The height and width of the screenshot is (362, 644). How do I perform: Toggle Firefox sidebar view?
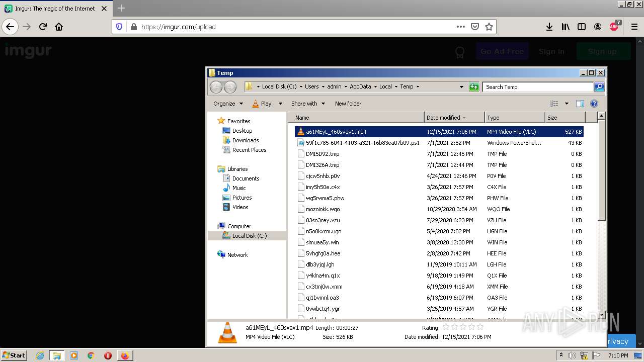[582, 27]
